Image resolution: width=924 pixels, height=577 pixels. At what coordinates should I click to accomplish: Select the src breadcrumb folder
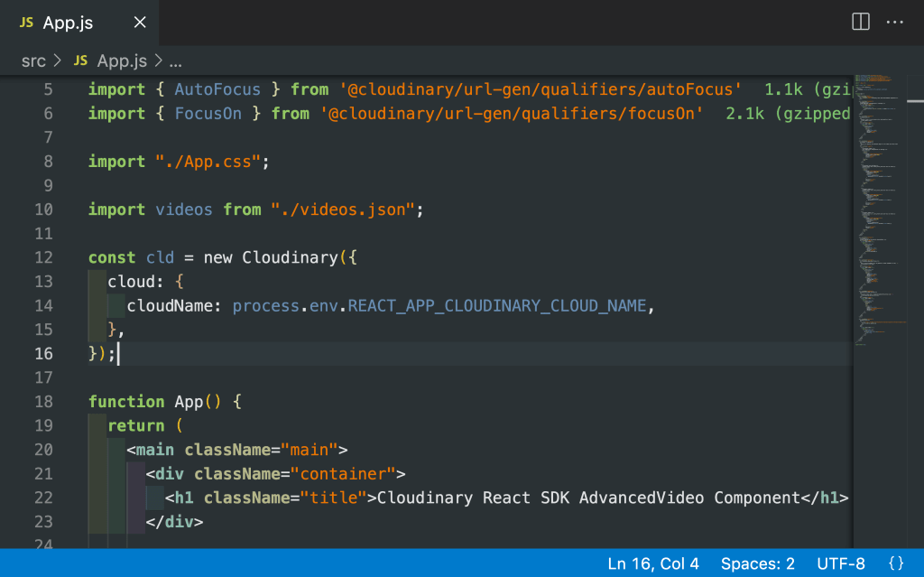[33, 60]
